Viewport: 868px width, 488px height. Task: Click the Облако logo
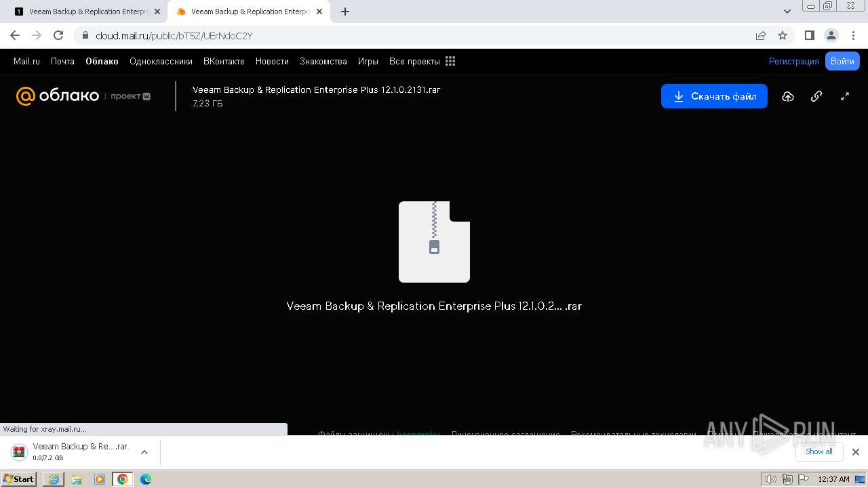(58, 96)
